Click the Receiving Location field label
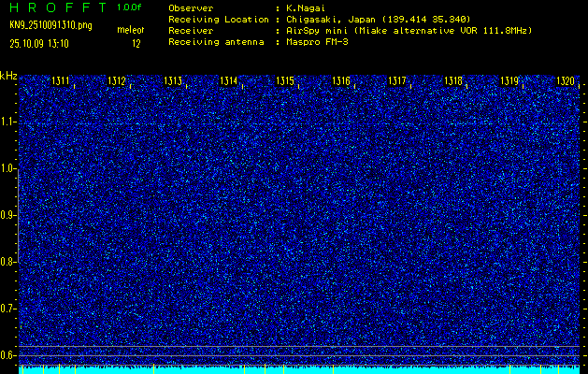 pos(207,19)
